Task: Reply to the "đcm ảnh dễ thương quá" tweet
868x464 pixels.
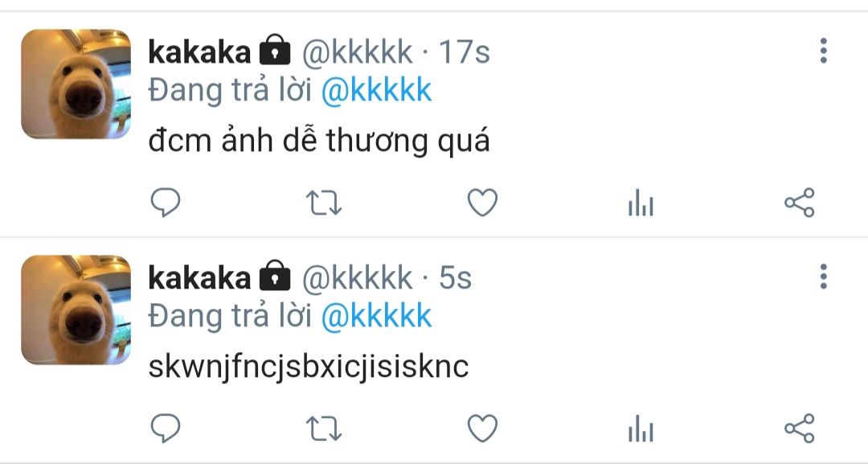Action: click(x=166, y=202)
